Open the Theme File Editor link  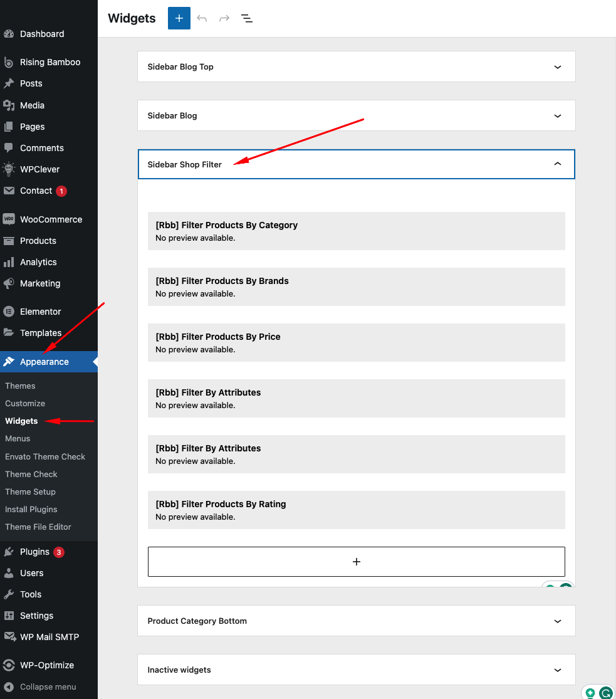tap(38, 527)
